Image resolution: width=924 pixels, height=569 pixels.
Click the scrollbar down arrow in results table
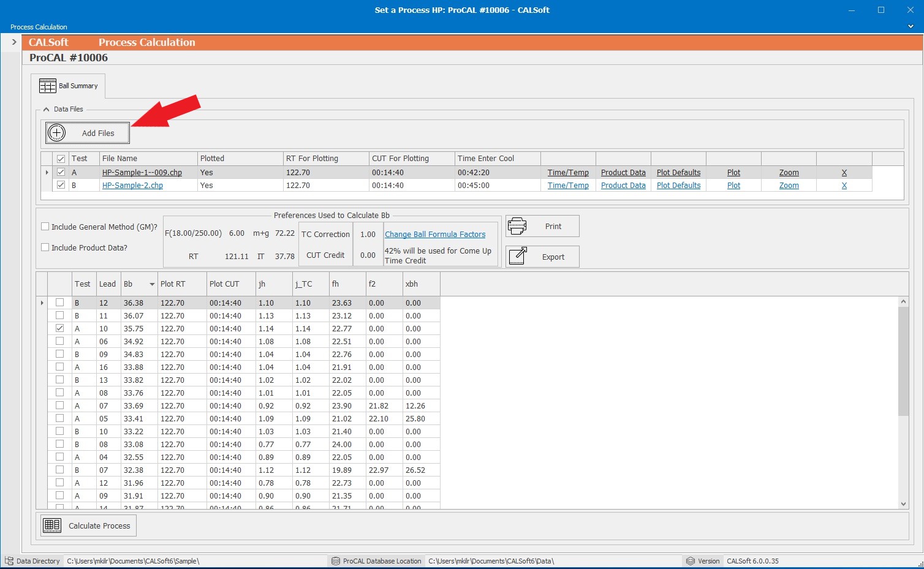903,503
